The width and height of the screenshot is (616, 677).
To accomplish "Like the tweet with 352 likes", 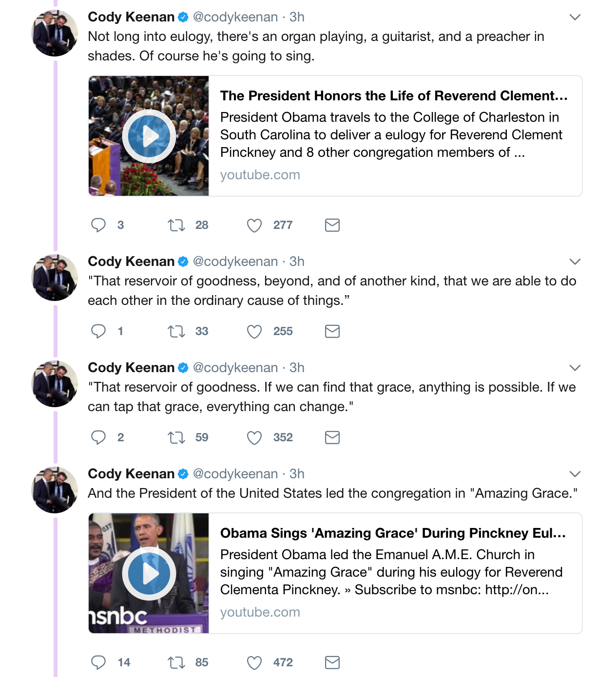I will pyautogui.click(x=254, y=437).
